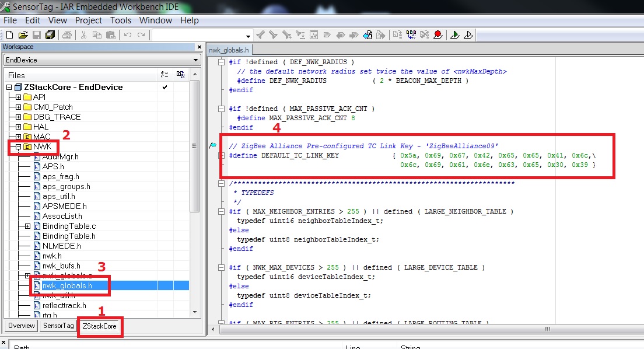Collapse MAX_PASSIVE_ACK_CNT #if code fold

[x=222, y=109]
